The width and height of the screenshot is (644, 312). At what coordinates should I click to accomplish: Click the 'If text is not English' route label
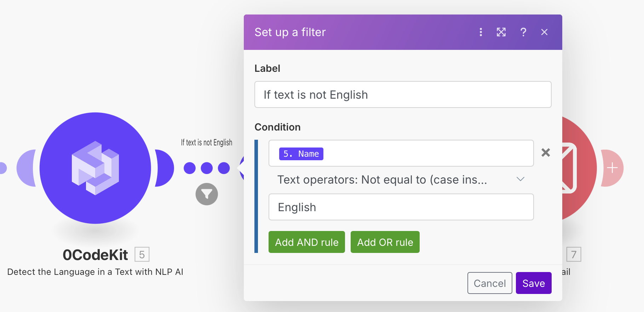[x=207, y=143]
